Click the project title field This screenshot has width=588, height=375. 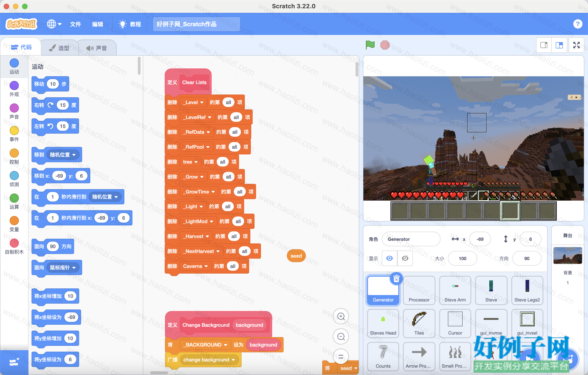coord(196,24)
